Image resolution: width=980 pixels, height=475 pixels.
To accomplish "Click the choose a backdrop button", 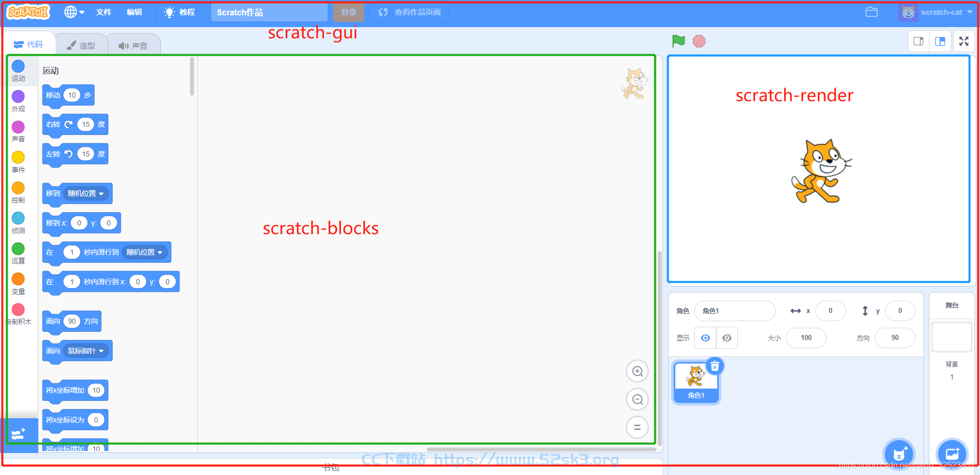I will [x=952, y=454].
